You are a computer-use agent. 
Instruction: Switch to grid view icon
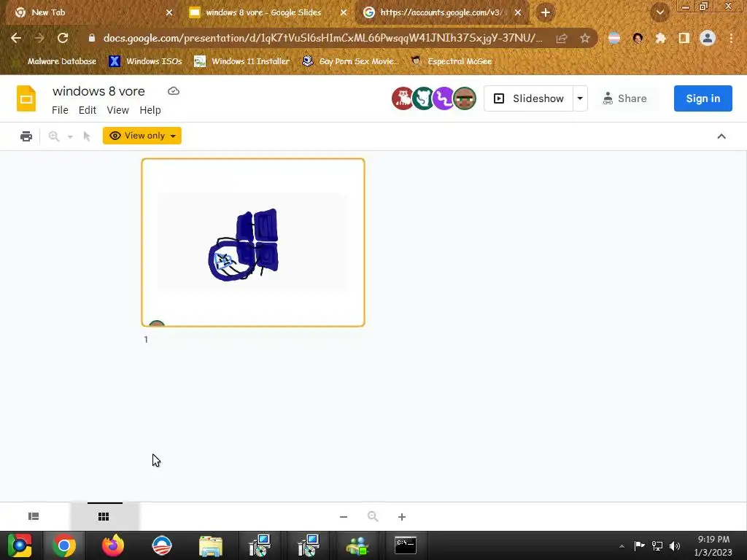pos(104,516)
